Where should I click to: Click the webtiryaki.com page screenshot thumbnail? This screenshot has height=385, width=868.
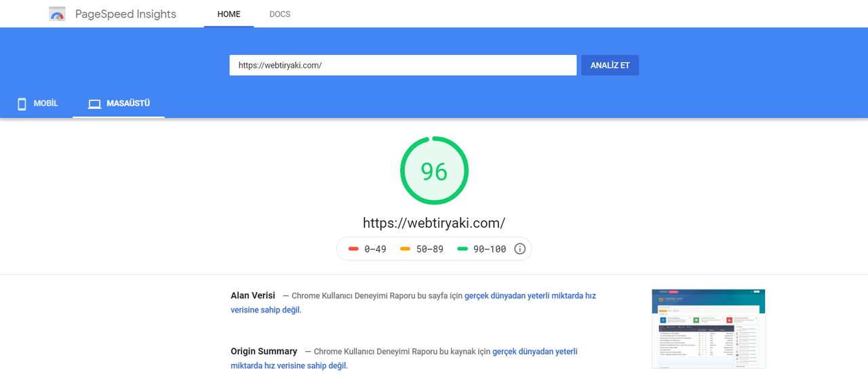[x=709, y=329]
